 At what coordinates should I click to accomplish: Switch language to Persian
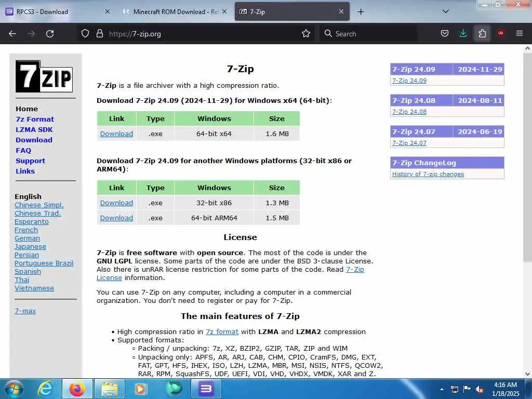(x=27, y=255)
